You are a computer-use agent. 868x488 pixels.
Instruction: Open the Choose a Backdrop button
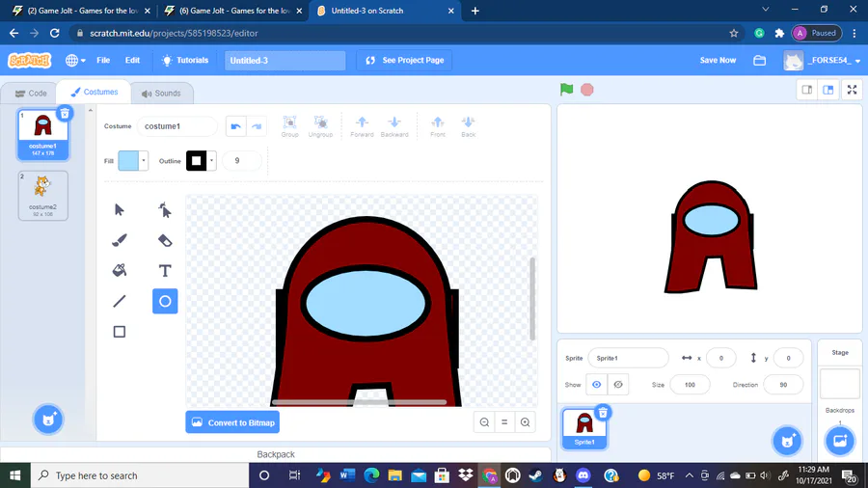pyautogui.click(x=840, y=441)
